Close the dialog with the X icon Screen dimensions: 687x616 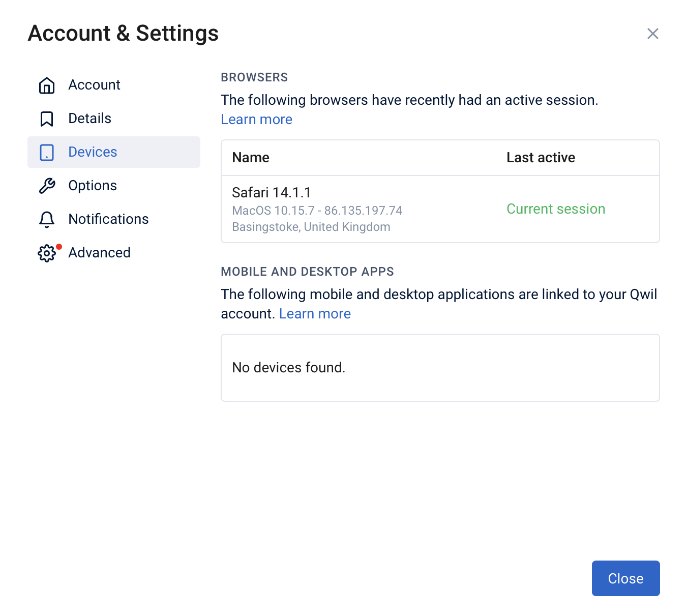click(x=653, y=34)
